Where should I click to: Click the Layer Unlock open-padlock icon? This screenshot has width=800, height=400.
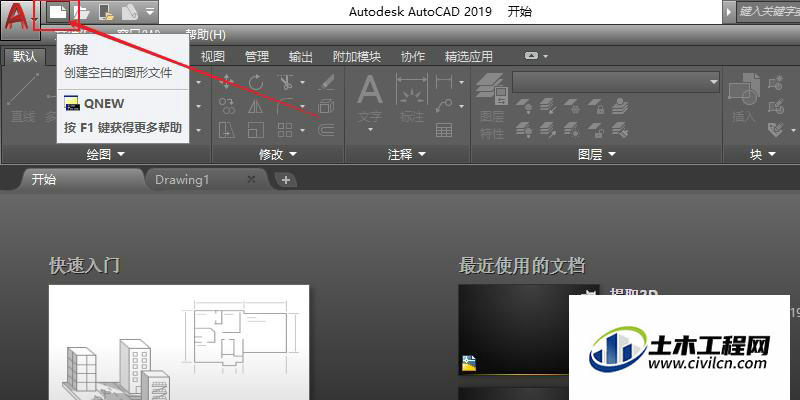click(x=596, y=130)
